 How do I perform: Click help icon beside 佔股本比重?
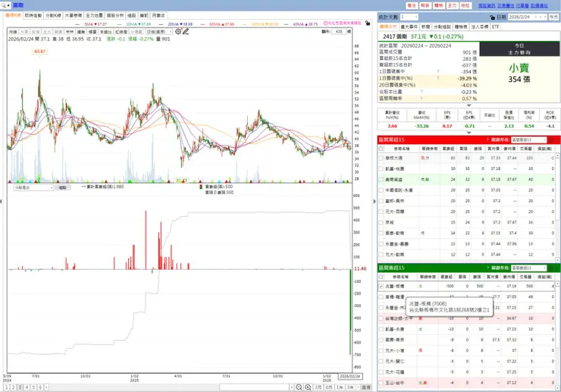coord(422,92)
